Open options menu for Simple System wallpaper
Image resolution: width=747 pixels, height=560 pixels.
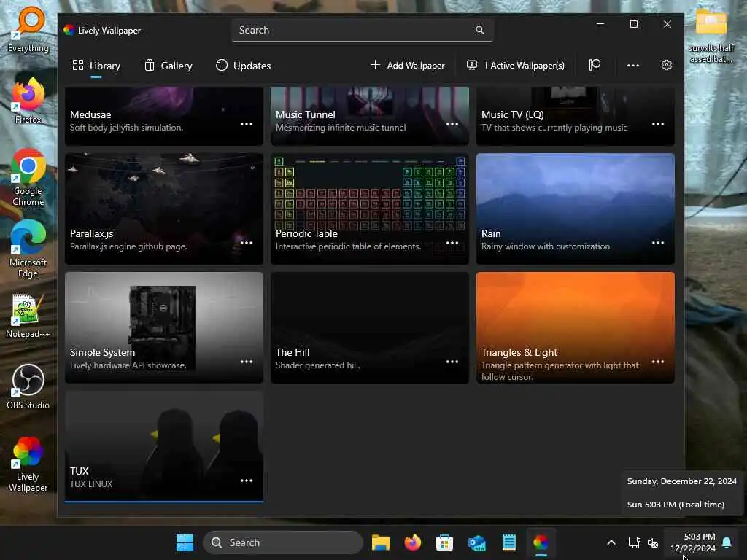(247, 362)
